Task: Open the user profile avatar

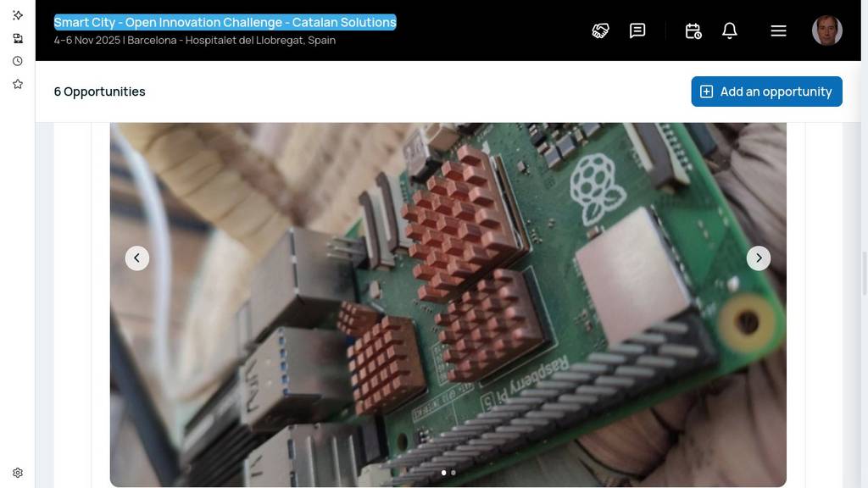Action: coord(826,30)
